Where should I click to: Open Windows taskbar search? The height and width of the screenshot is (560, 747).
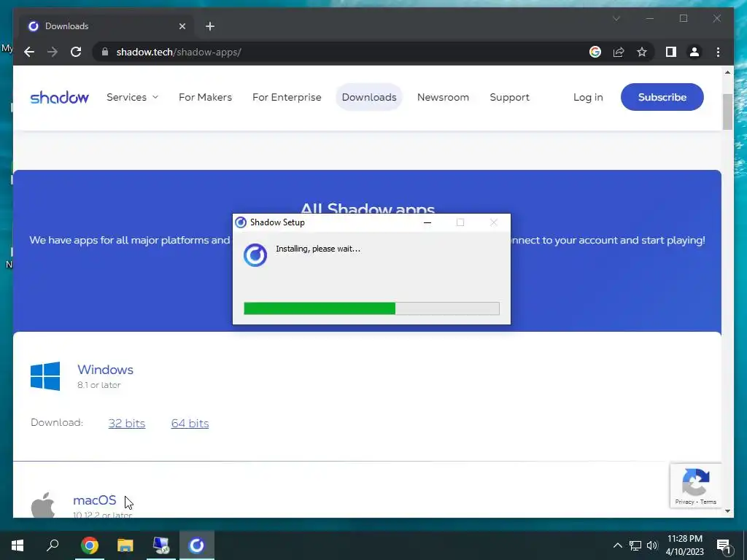pos(53,545)
